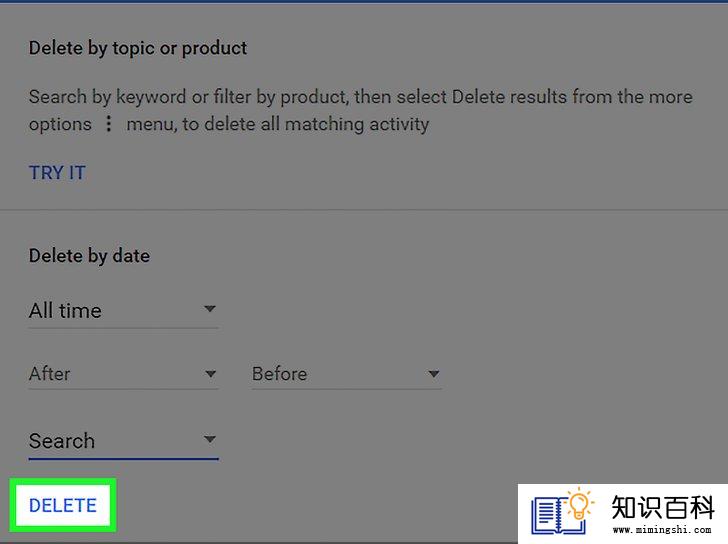Open the After date dropdown arrow
The width and height of the screenshot is (728, 544).
tap(210, 374)
